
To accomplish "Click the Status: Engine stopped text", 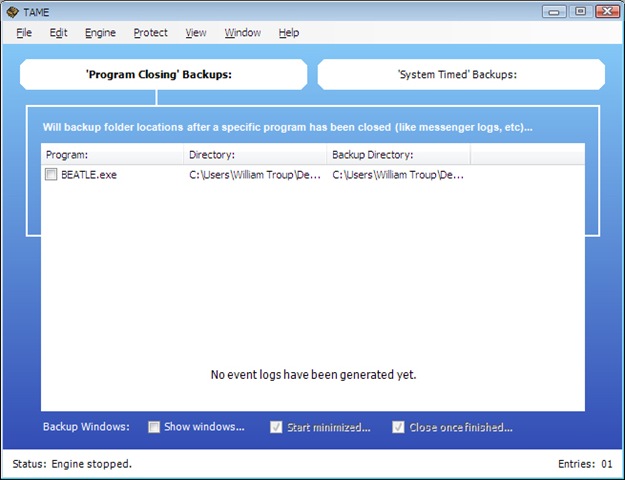I will [72, 464].
